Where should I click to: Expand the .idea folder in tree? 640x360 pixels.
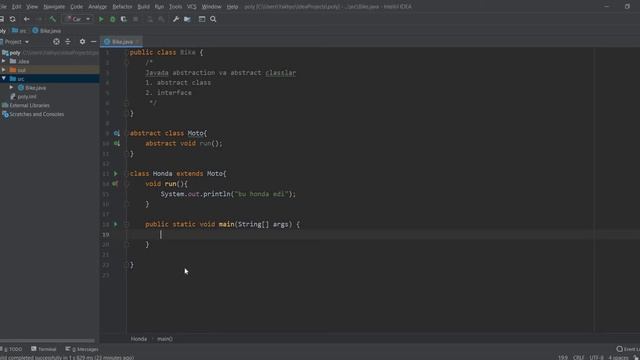point(4,61)
